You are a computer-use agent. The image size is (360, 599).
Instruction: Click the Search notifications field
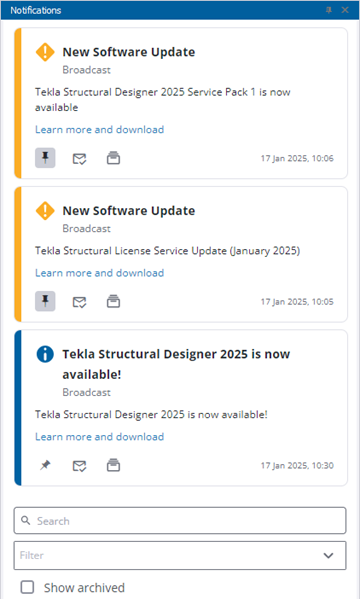pos(180,521)
